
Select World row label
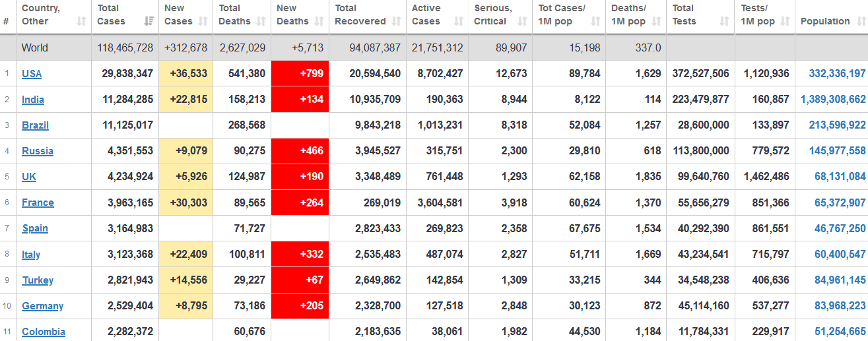point(35,47)
